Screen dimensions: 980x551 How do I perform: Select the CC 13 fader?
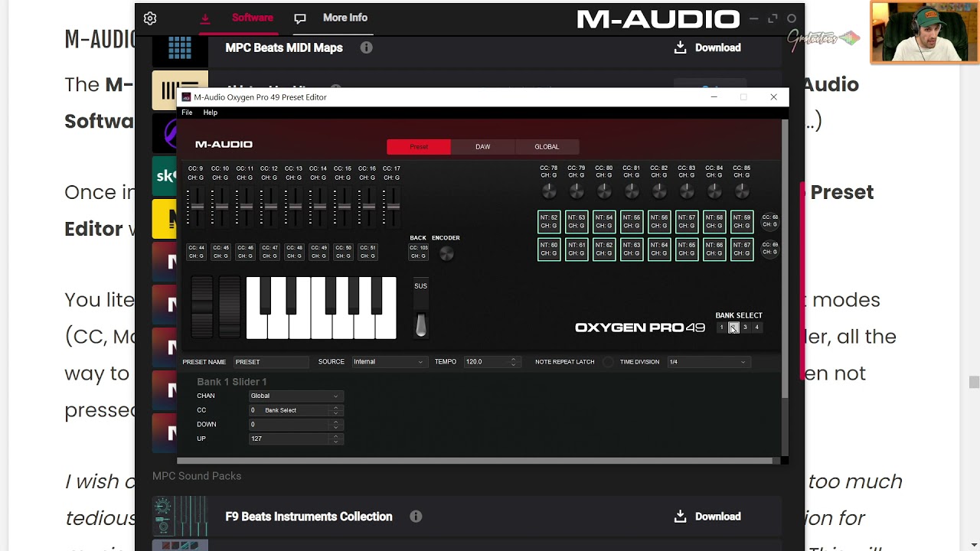coord(294,207)
